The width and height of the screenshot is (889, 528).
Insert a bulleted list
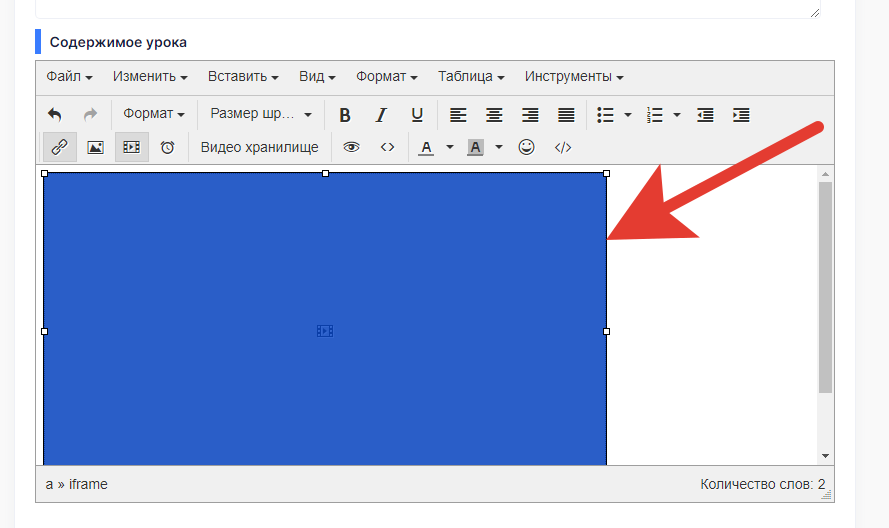click(x=605, y=115)
